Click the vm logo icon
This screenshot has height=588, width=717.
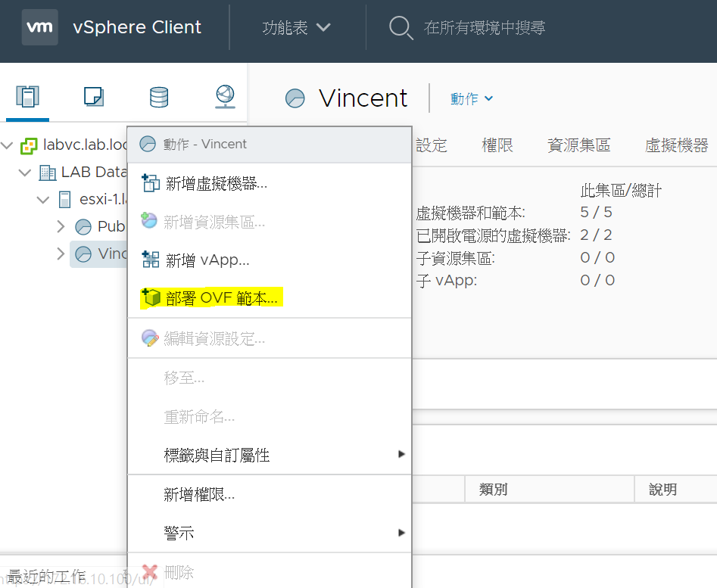[40, 27]
